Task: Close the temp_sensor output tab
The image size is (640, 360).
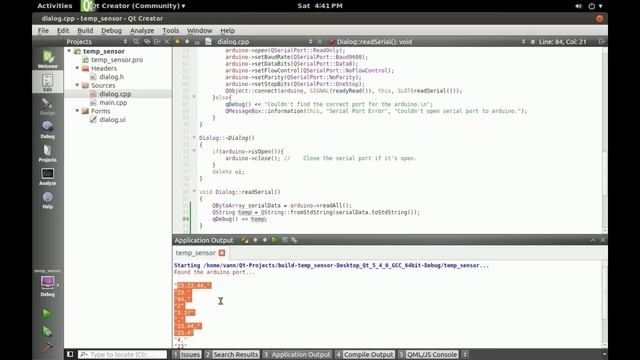Action: 222,253
